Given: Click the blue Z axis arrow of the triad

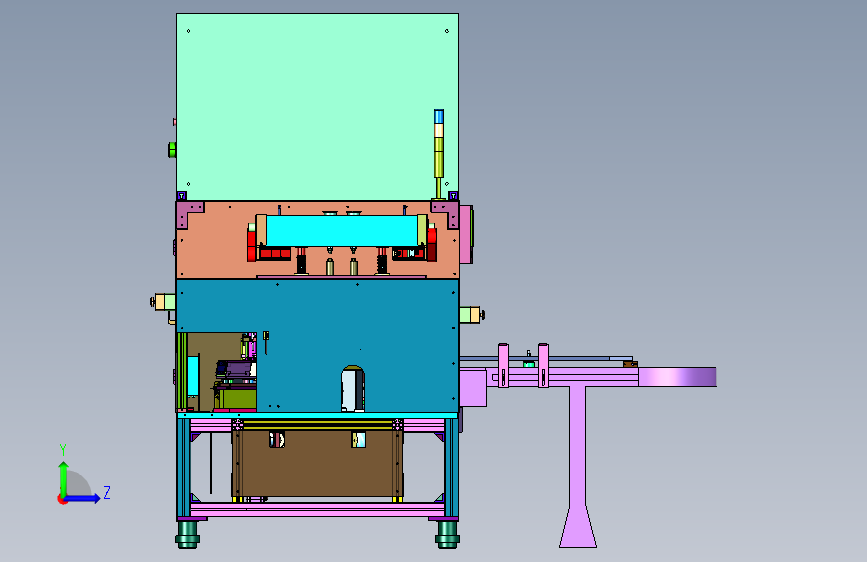Looking at the screenshot, I should click(x=84, y=498).
